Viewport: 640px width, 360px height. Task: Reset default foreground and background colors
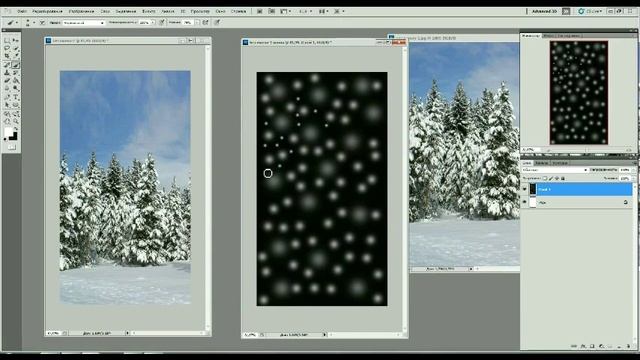tap(5, 139)
